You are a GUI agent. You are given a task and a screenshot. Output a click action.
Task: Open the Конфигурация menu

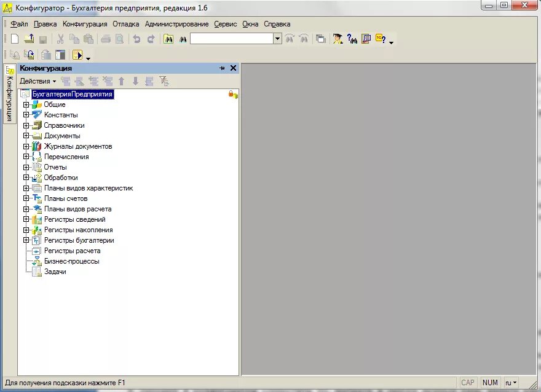point(85,24)
